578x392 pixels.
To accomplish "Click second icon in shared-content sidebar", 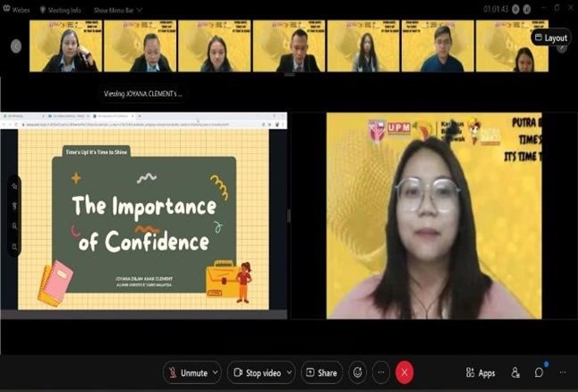I will 14,206.
